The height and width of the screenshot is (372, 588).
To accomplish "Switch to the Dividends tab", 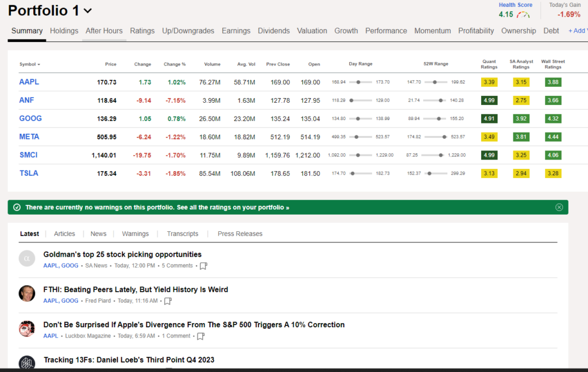I will (274, 31).
